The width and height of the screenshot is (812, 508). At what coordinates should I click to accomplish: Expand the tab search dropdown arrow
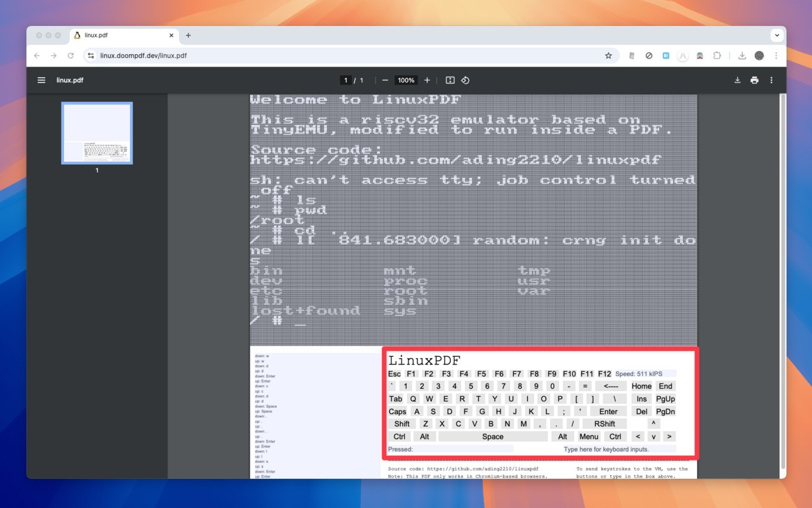coord(777,36)
